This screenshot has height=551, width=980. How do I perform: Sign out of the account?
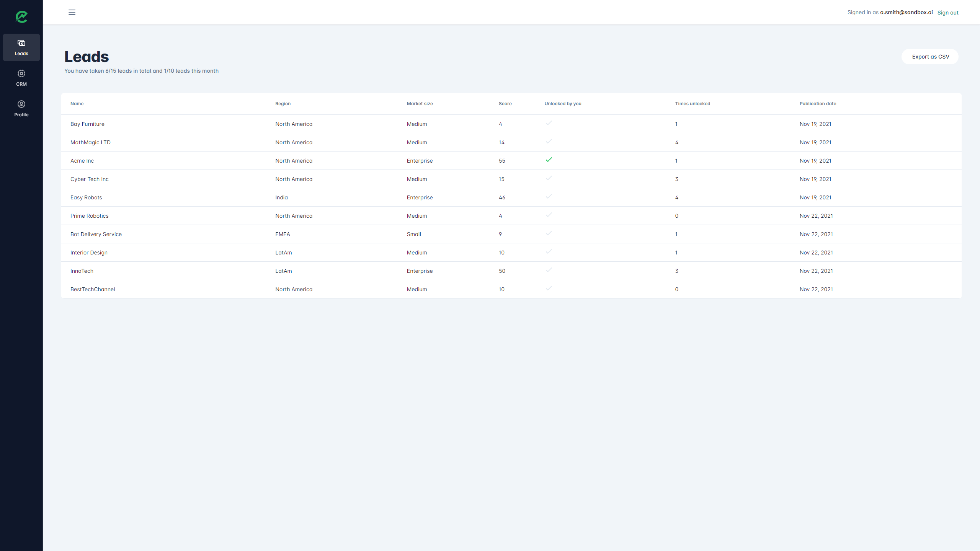(x=948, y=13)
